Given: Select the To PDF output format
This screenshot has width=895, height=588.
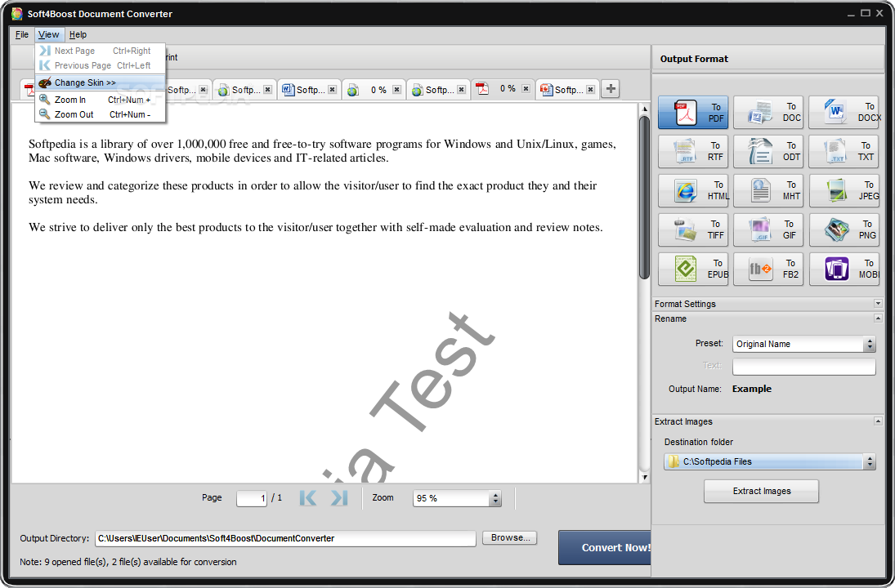Looking at the screenshot, I should [x=693, y=113].
